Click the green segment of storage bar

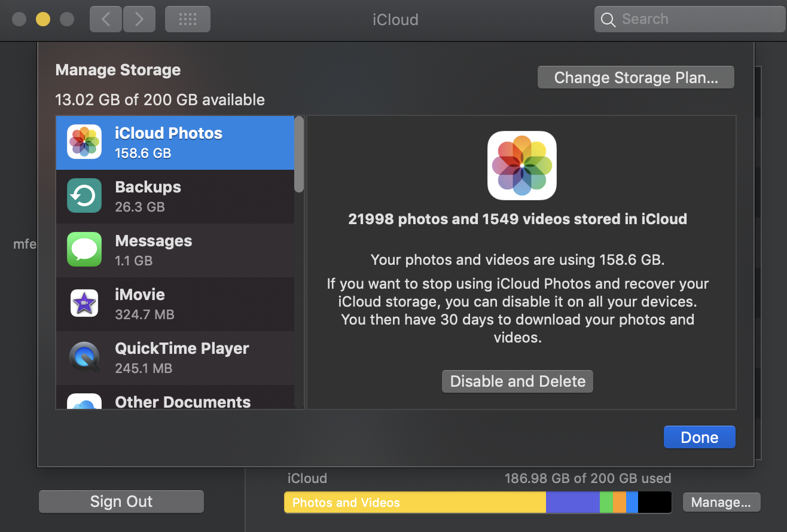click(x=606, y=502)
